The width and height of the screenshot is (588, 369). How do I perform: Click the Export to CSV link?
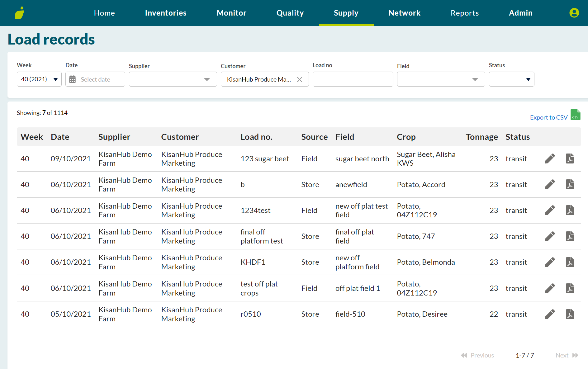(549, 117)
